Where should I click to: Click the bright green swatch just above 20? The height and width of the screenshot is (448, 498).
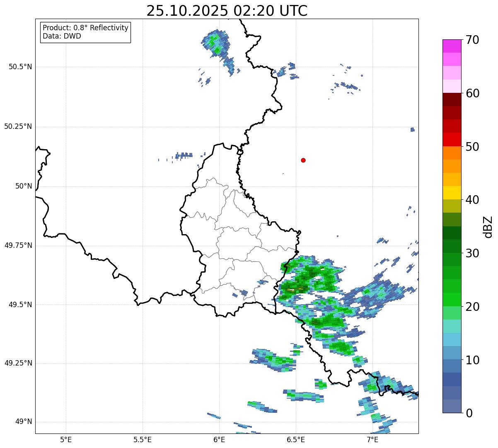[452, 299]
